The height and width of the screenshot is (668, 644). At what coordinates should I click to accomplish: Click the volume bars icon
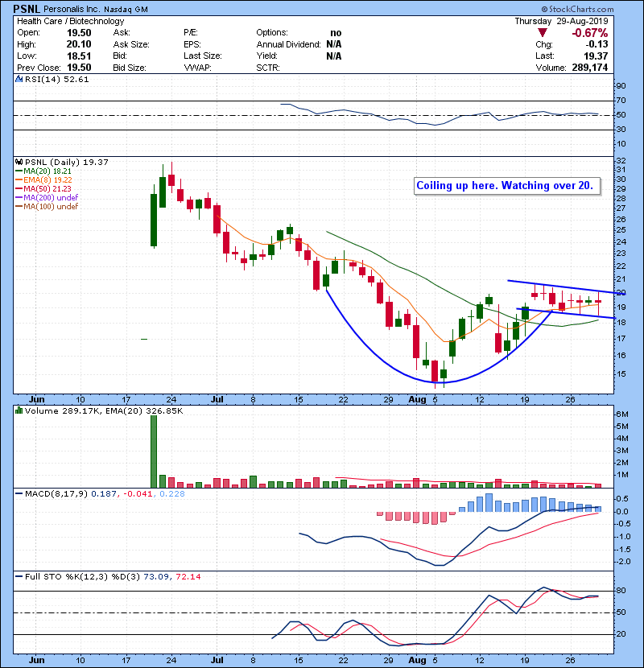pyautogui.click(x=19, y=410)
